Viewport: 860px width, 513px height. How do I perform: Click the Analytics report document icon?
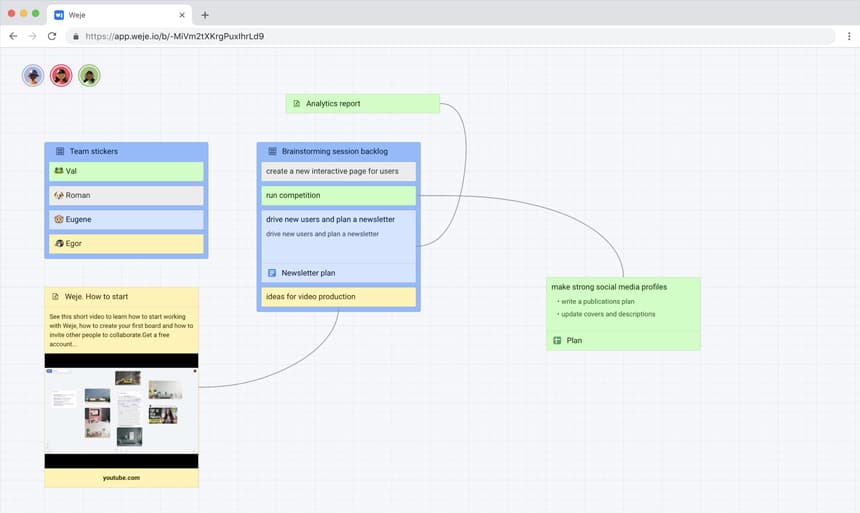click(x=296, y=104)
